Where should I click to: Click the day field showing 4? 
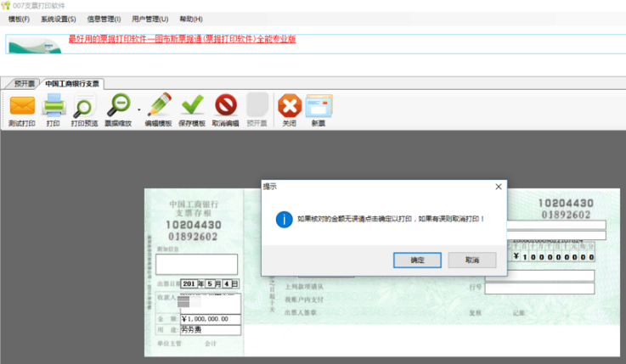tap(227, 284)
